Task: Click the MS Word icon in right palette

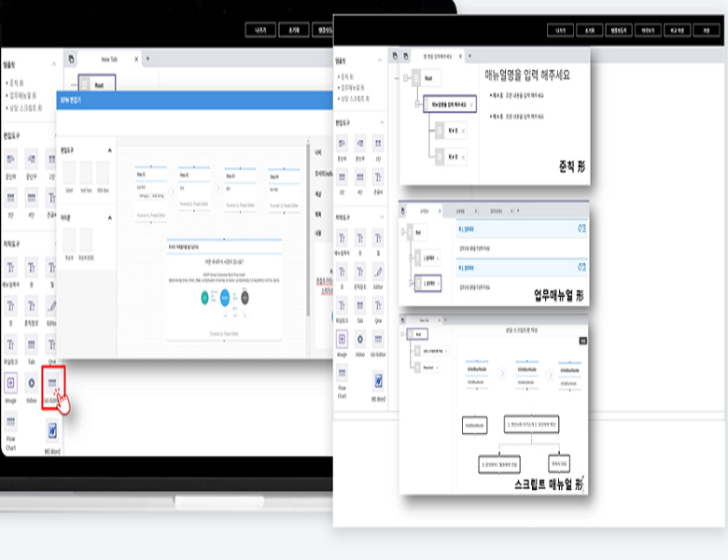Action: pyautogui.click(x=379, y=379)
